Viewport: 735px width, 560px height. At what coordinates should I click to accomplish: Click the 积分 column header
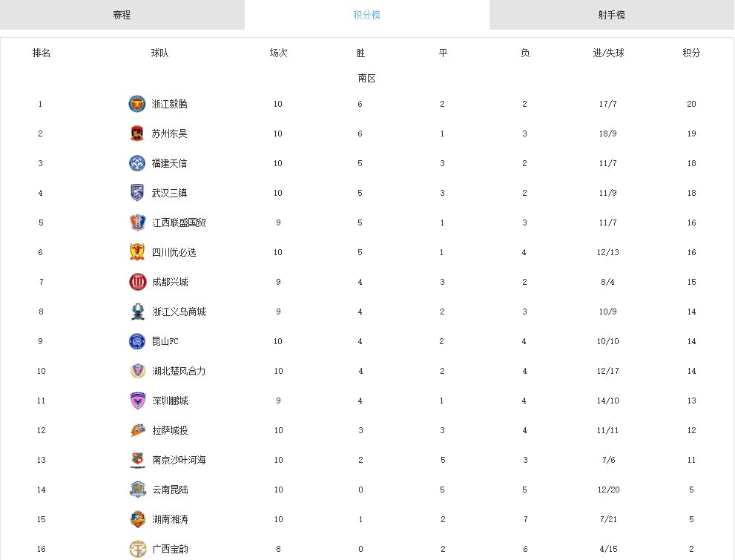point(691,53)
